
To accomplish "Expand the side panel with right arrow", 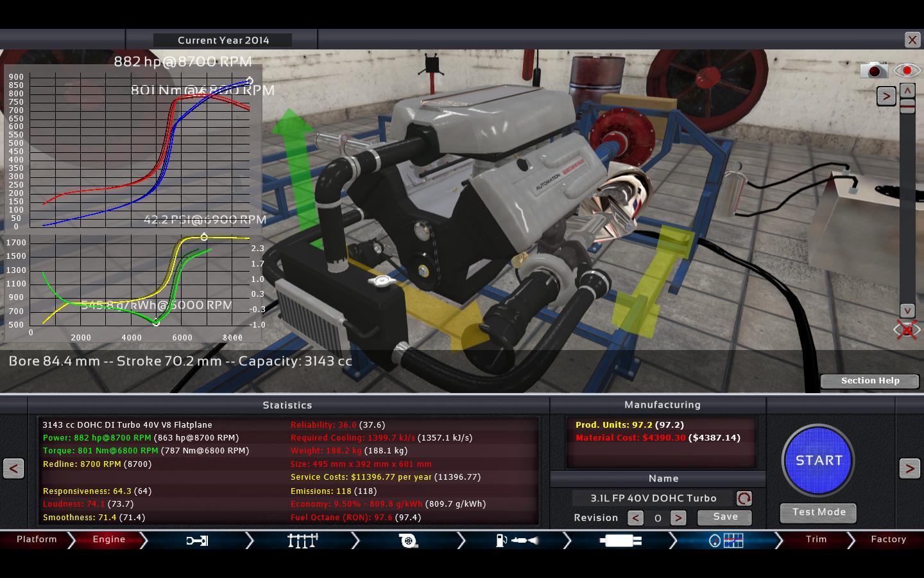I will 886,96.
